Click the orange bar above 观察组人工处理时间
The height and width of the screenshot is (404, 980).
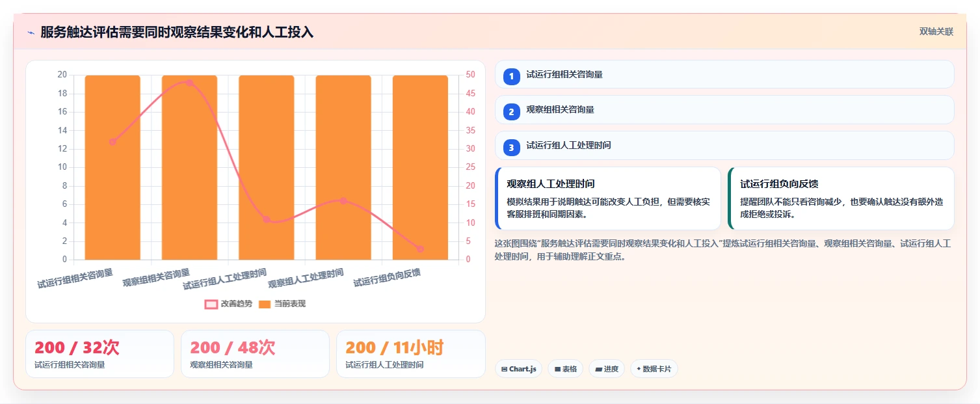(343, 168)
